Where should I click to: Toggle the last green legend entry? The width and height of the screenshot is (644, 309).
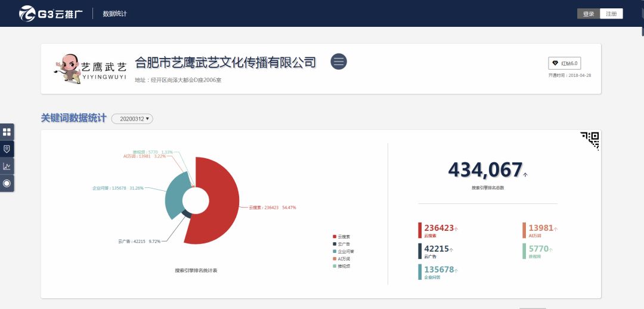[x=341, y=266]
